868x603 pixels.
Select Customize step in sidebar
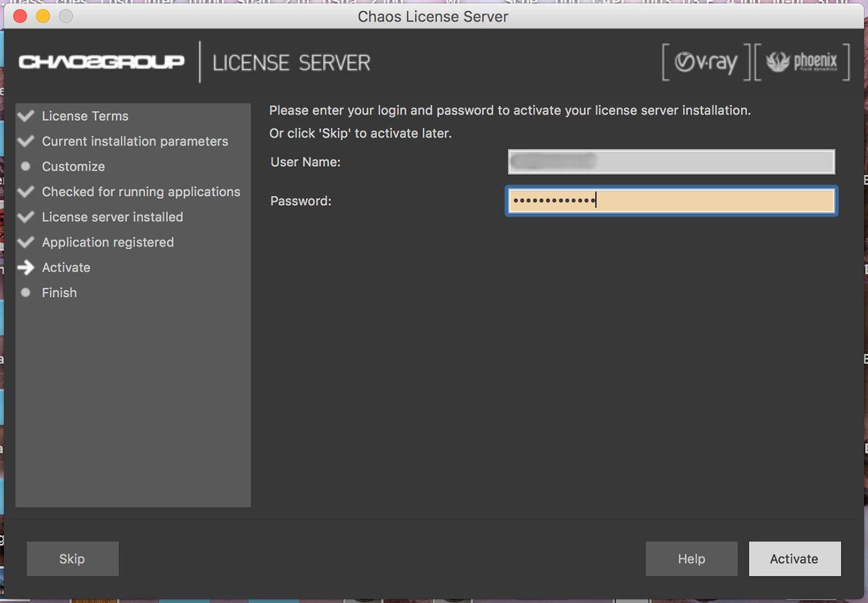[x=73, y=167]
